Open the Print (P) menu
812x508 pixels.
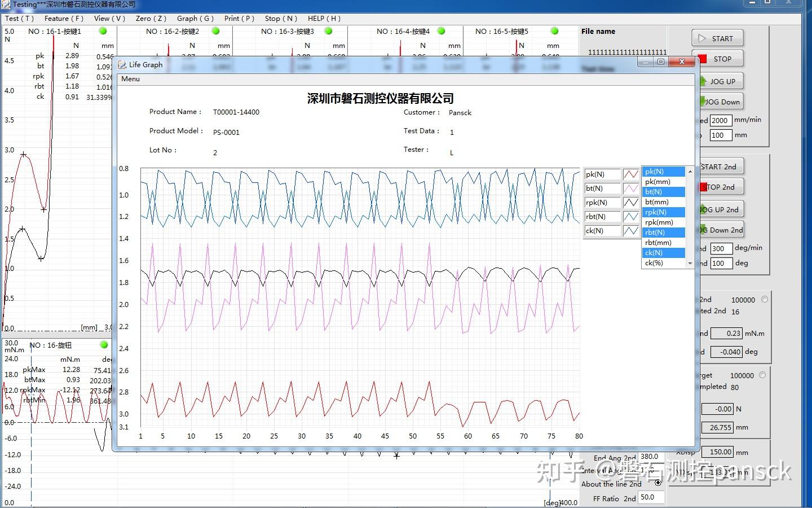tap(239, 18)
